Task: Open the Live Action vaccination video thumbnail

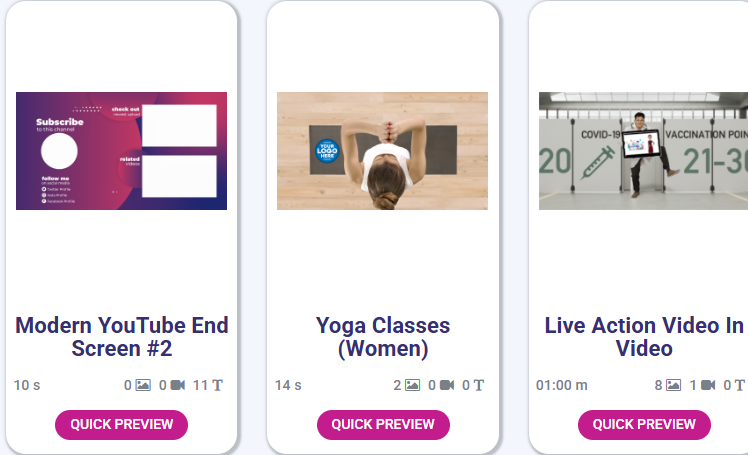Action: tap(643, 151)
